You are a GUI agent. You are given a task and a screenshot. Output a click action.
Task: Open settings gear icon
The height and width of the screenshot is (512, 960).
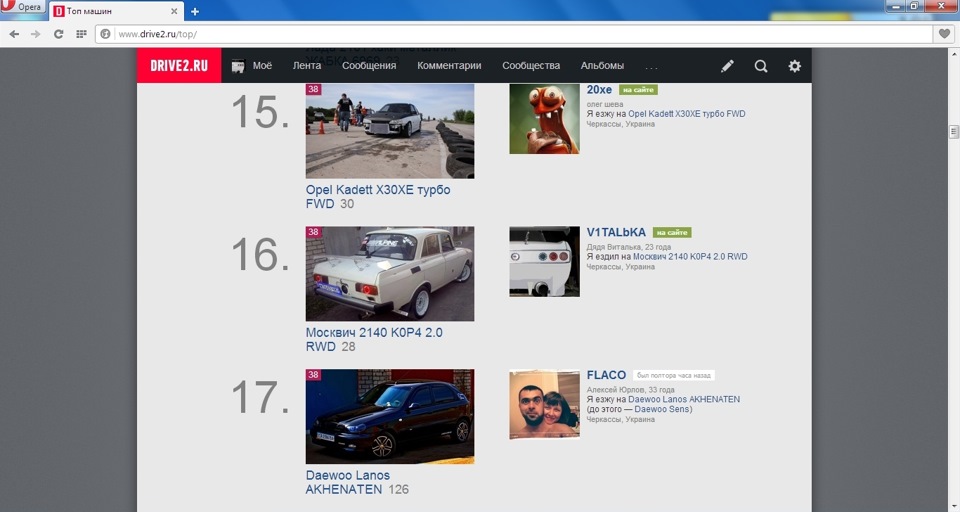tap(795, 66)
